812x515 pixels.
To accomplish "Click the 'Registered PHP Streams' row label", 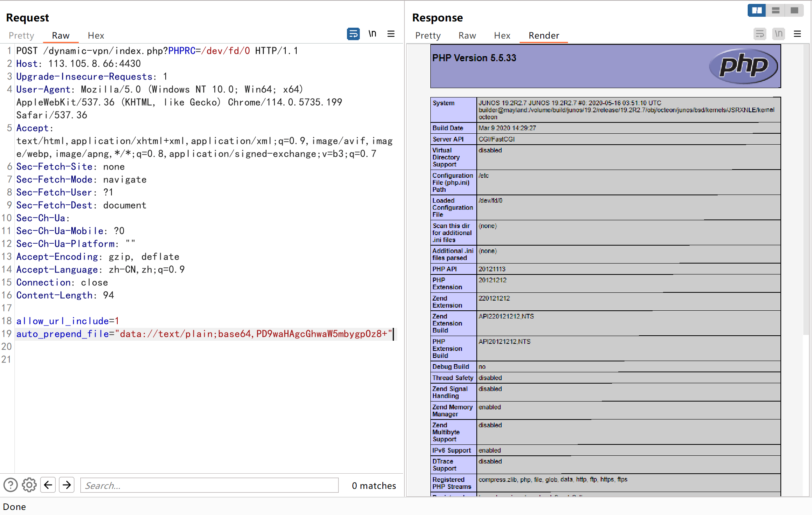I will click(x=452, y=483).
